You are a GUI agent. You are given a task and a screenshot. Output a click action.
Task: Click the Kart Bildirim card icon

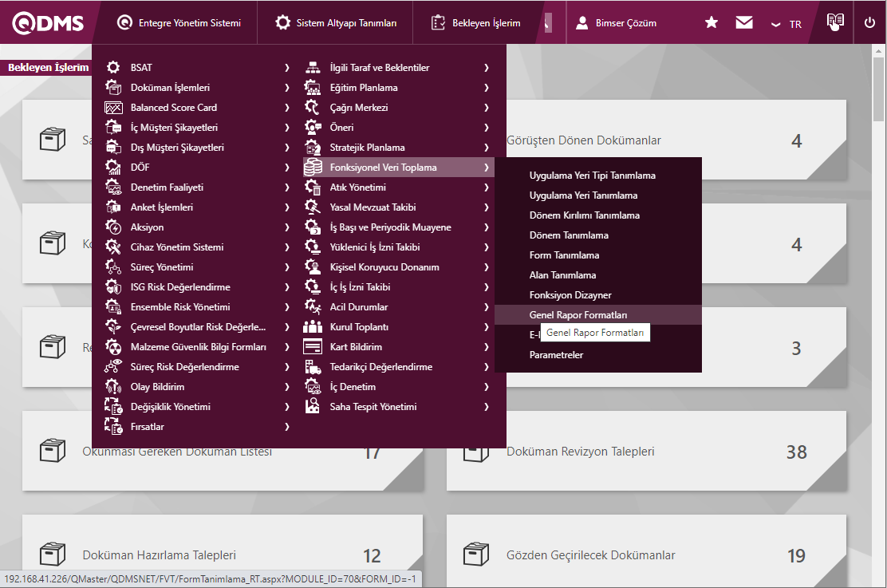pyautogui.click(x=313, y=347)
